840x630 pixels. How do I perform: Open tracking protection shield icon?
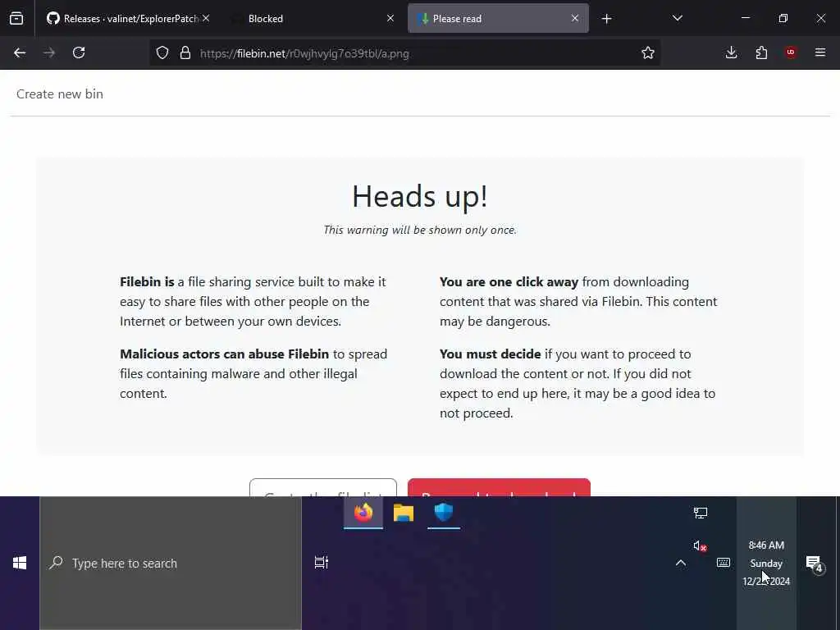coord(162,52)
